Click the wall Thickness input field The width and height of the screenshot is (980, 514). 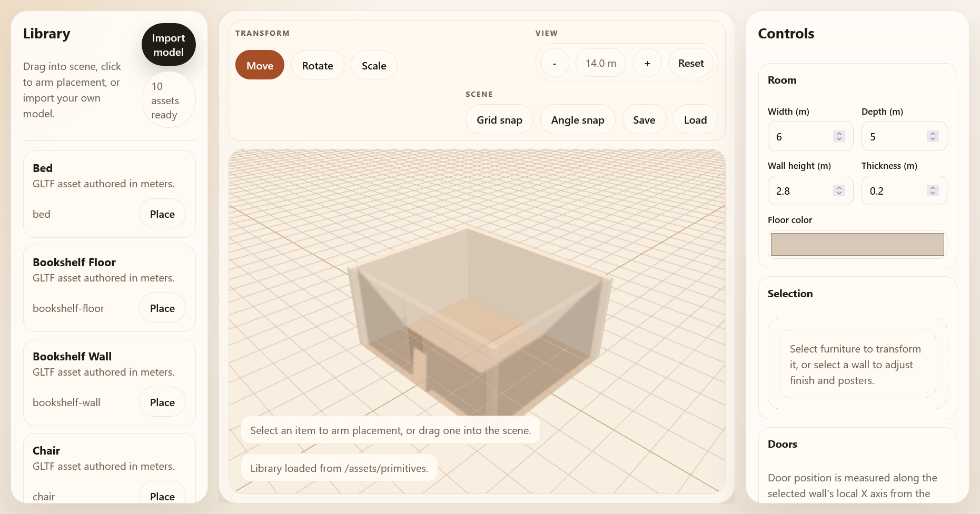(x=895, y=191)
